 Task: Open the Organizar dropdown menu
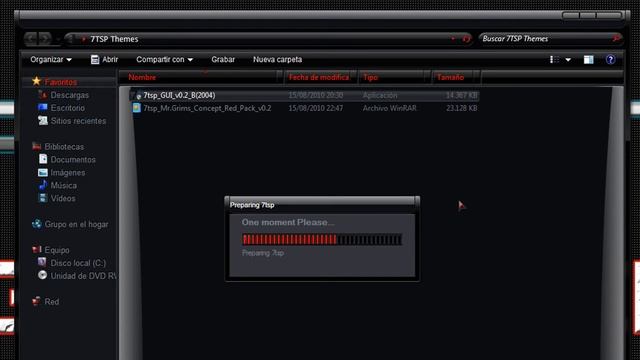[51, 60]
